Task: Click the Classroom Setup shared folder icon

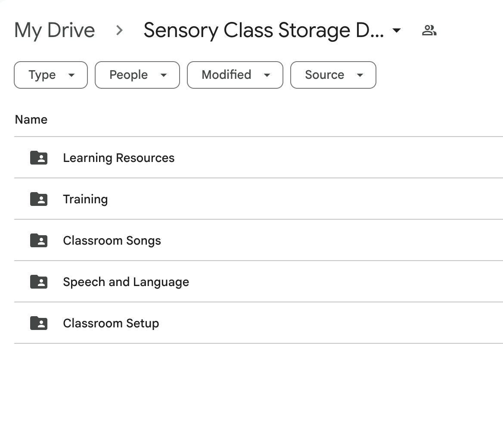Action: [x=39, y=323]
